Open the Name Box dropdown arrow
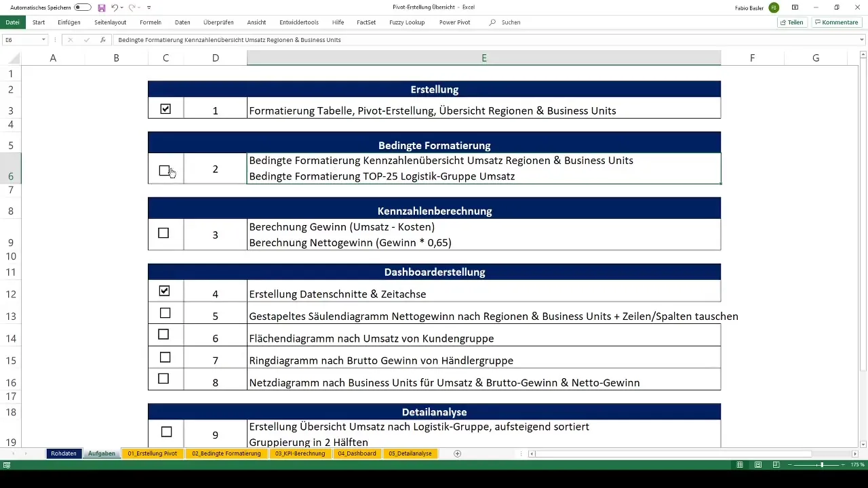This screenshot has height=488, width=868. pos(43,40)
